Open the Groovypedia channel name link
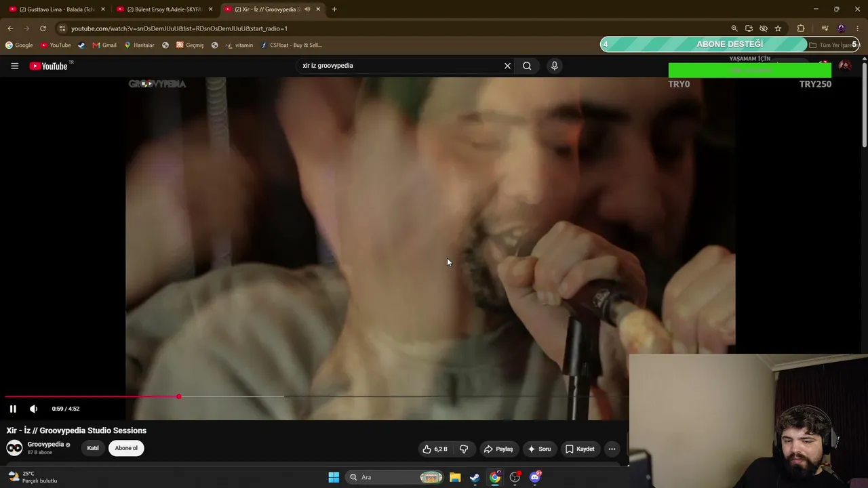Screen dimensions: 868x488 tap(45, 445)
